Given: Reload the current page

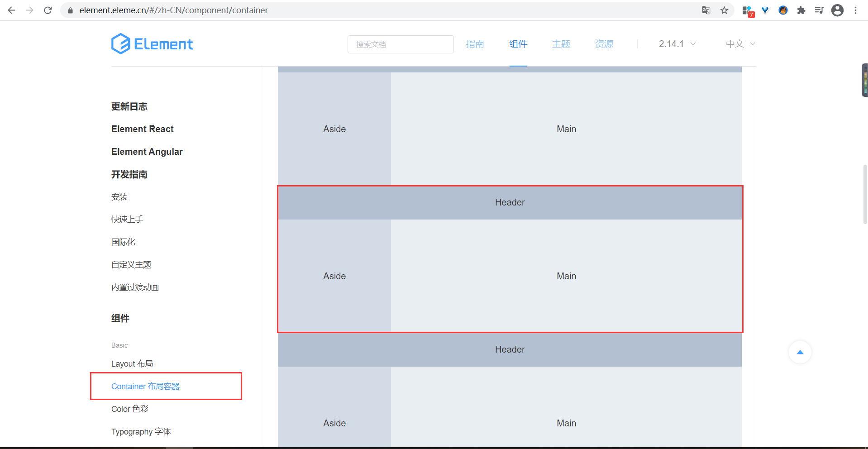Looking at the screenshot, I should click(48, 10).
